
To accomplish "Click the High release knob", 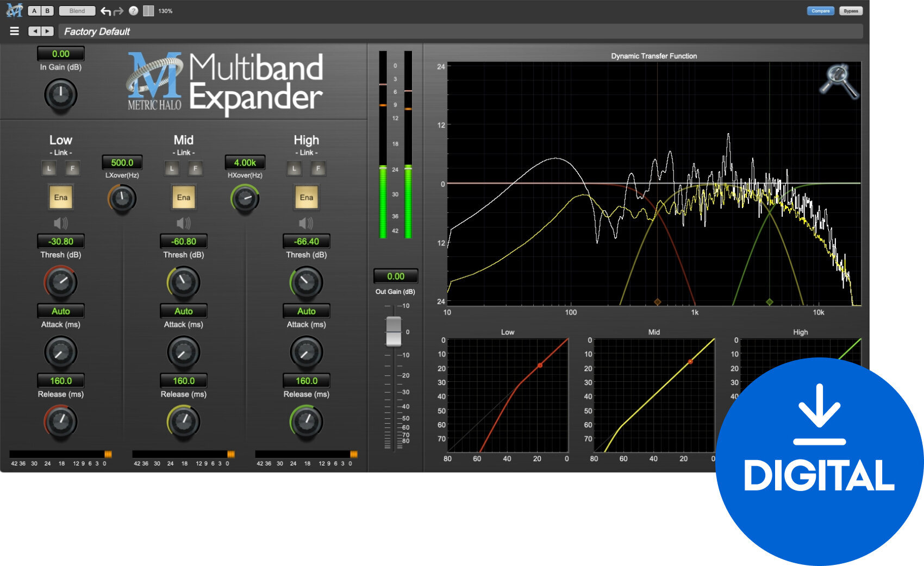I will click(307, 422).
